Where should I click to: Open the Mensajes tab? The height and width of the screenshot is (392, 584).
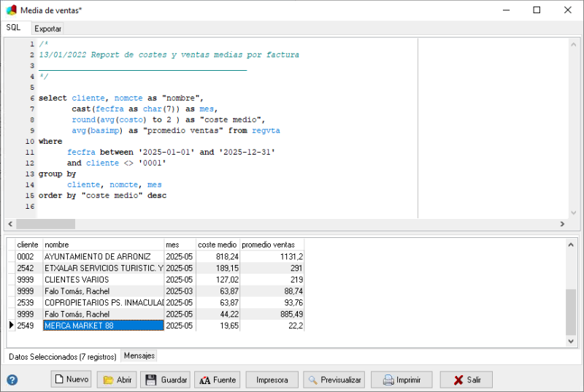139,356
